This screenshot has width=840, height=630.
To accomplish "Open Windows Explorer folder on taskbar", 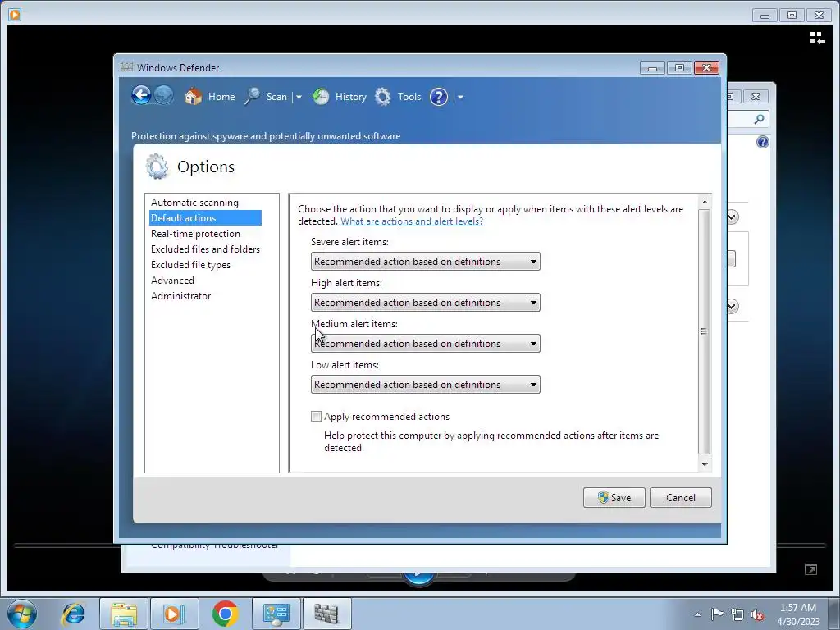I will (x=123, y=614).
